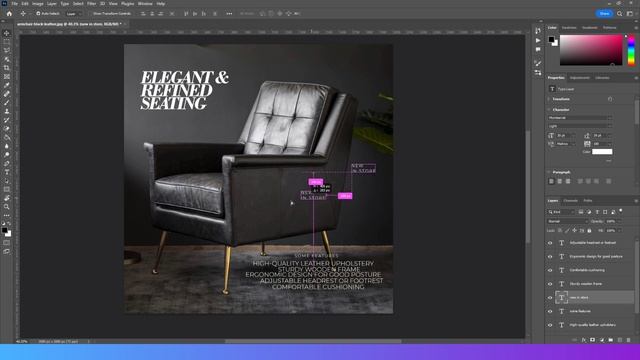The width and height of the screenshot is (640, 360).
Task: Hide the High-quality leather upholstery layer
Action: 550,325
